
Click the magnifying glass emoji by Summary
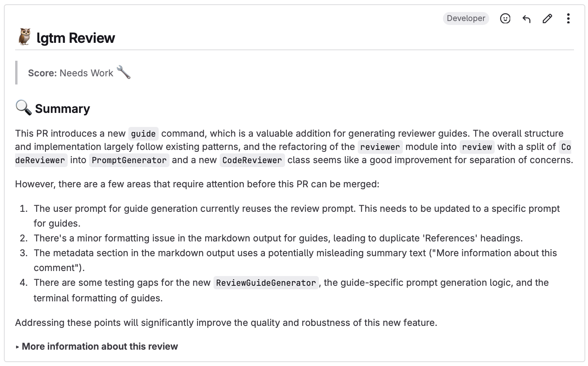click(x=23, y=108)
